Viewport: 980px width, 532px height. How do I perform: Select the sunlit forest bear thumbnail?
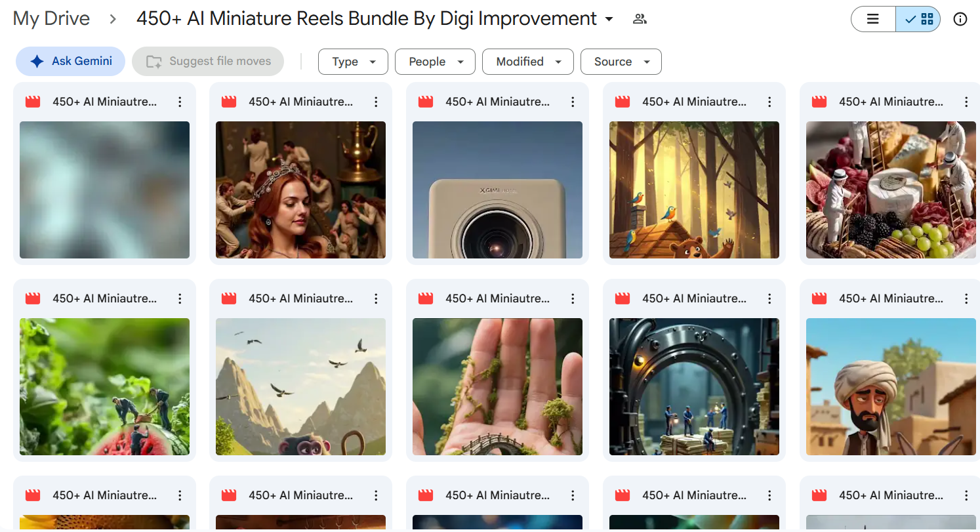point(694,190)
